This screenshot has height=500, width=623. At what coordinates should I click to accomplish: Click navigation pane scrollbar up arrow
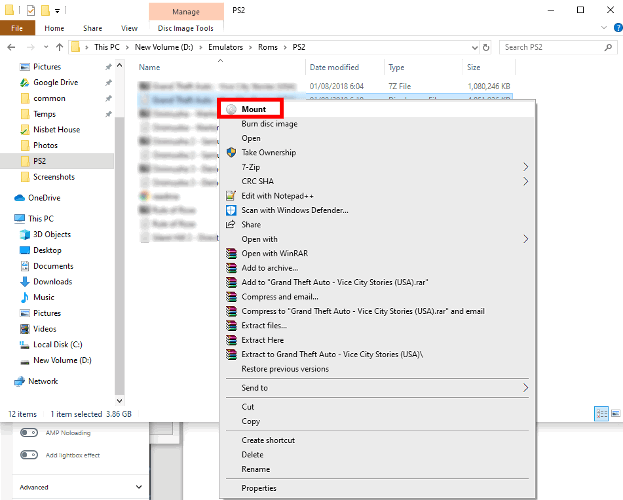pos(120,66)
